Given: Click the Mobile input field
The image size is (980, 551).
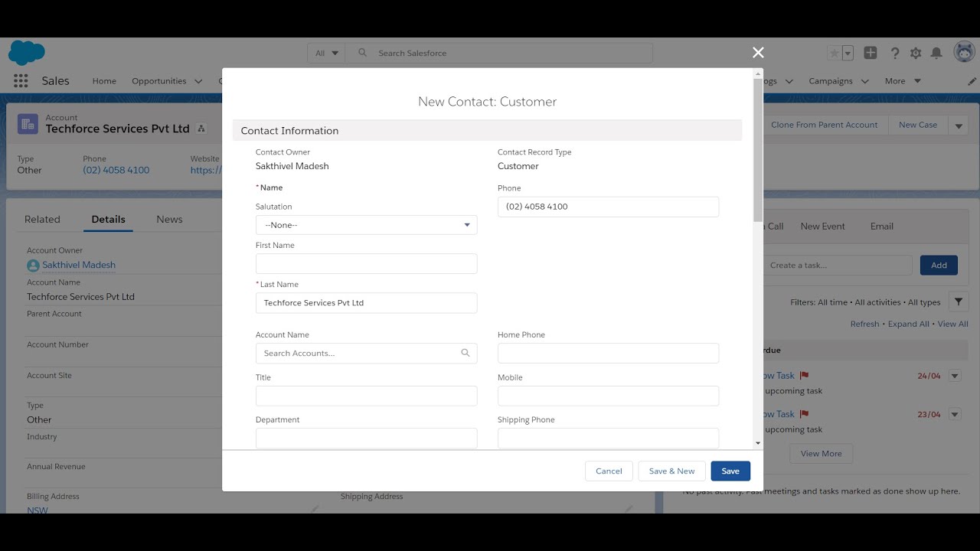Looking at the screenshot, I should tap(608, 396).
